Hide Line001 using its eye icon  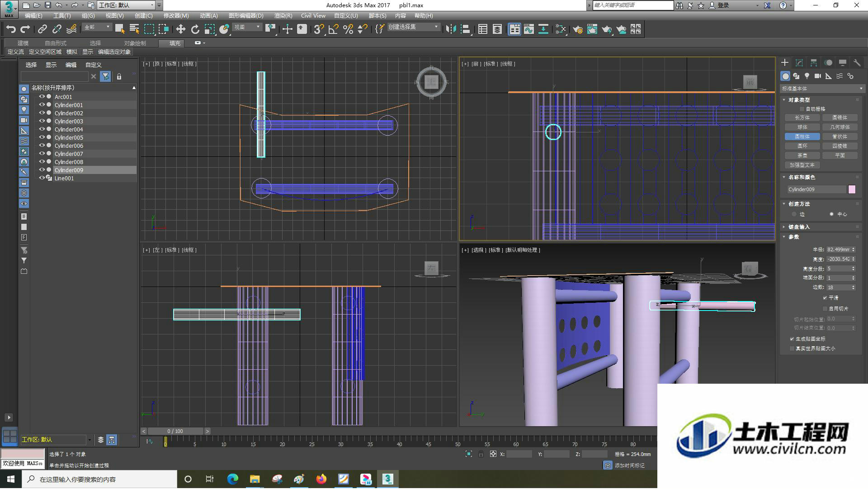pos(42,178)
